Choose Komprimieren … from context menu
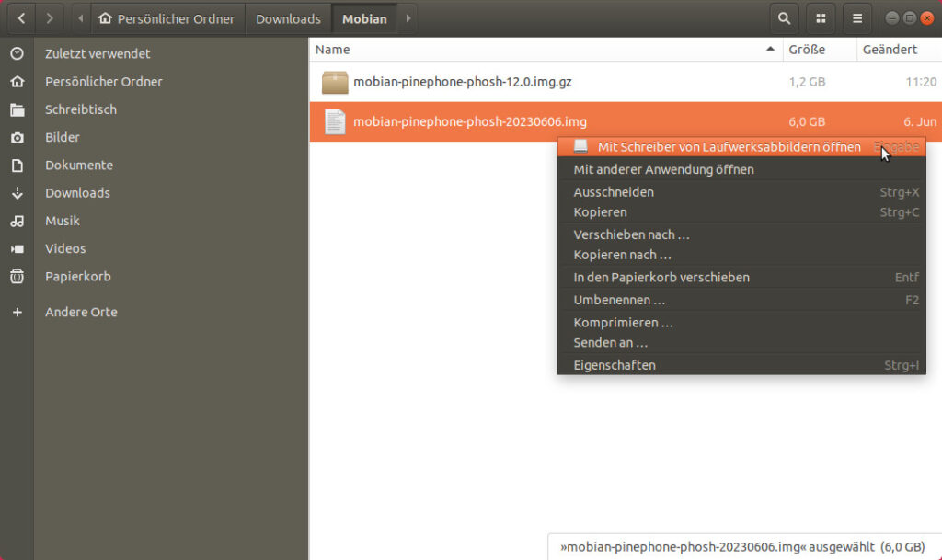942x560 pixels. [x=741, y=323]
